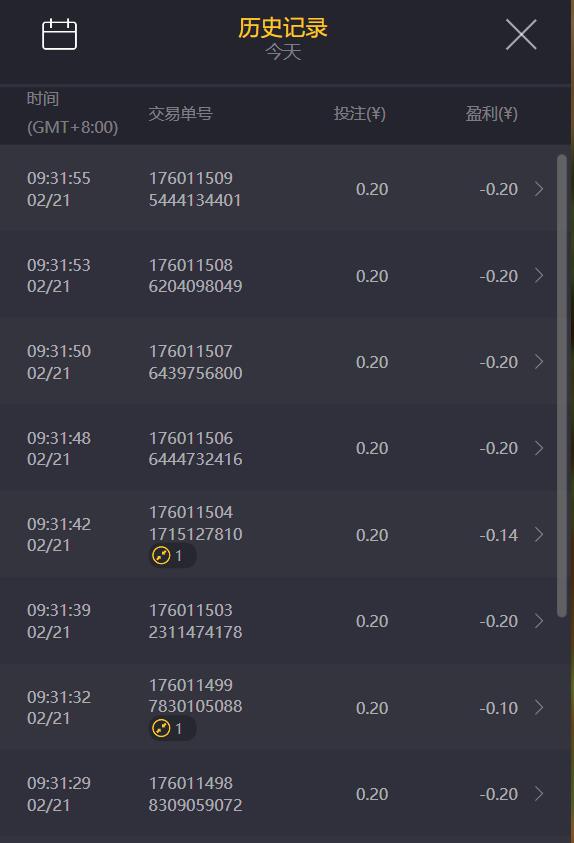Select the transaction number ending 6204098049

pyautogui.click(x=195, y=275)
